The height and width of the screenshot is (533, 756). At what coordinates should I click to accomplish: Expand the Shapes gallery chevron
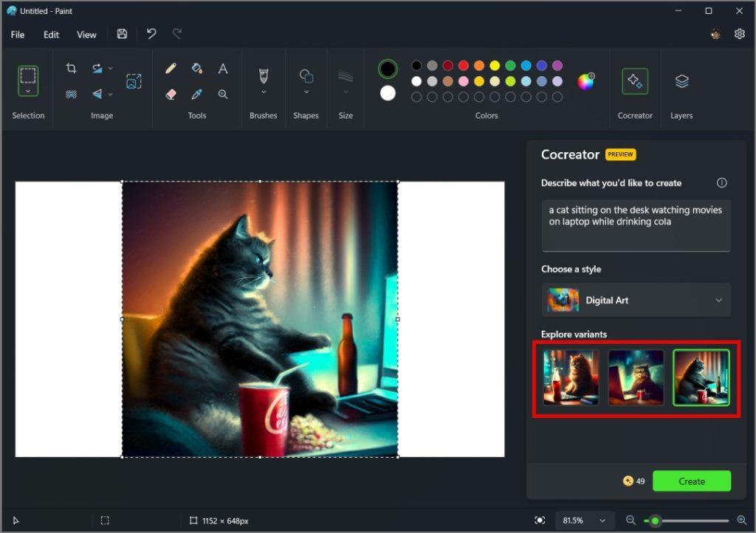[x=306, y=92]
